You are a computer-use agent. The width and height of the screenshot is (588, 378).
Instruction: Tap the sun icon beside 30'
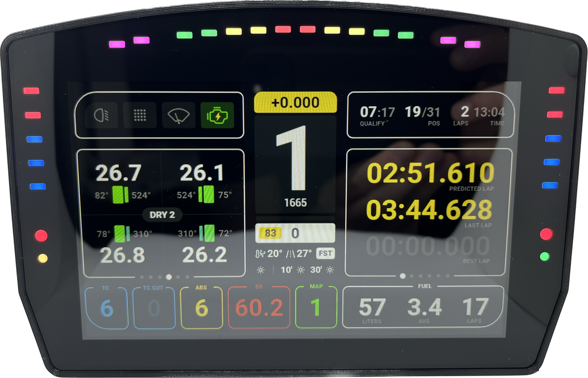pos(330,270)
